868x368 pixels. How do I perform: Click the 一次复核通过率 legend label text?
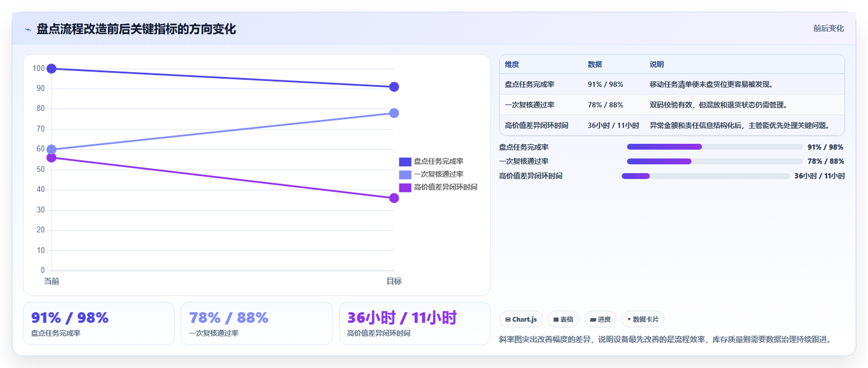(439, 174)
